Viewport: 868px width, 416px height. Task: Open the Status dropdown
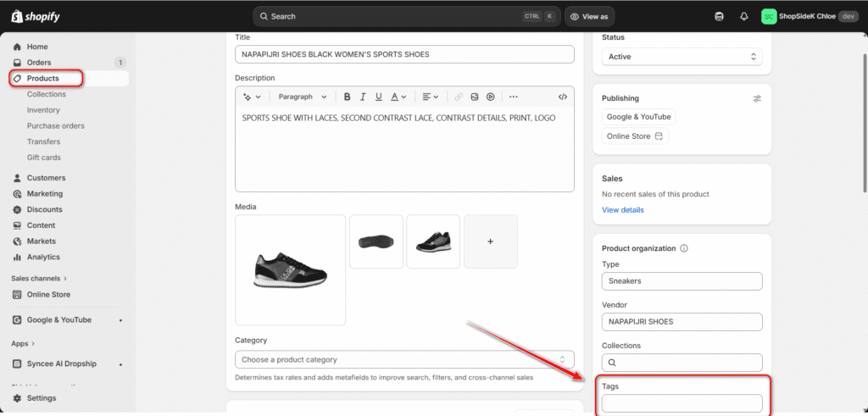pos(682,57)
